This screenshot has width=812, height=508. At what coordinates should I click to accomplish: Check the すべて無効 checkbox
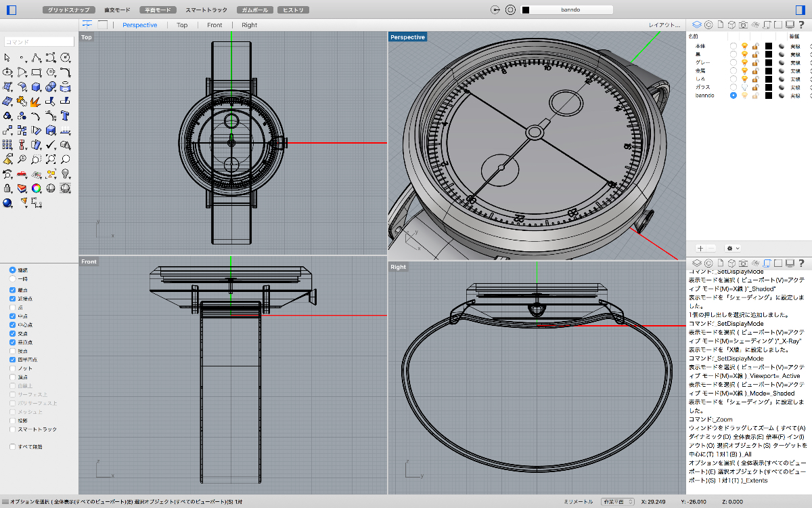pos(13,447)
